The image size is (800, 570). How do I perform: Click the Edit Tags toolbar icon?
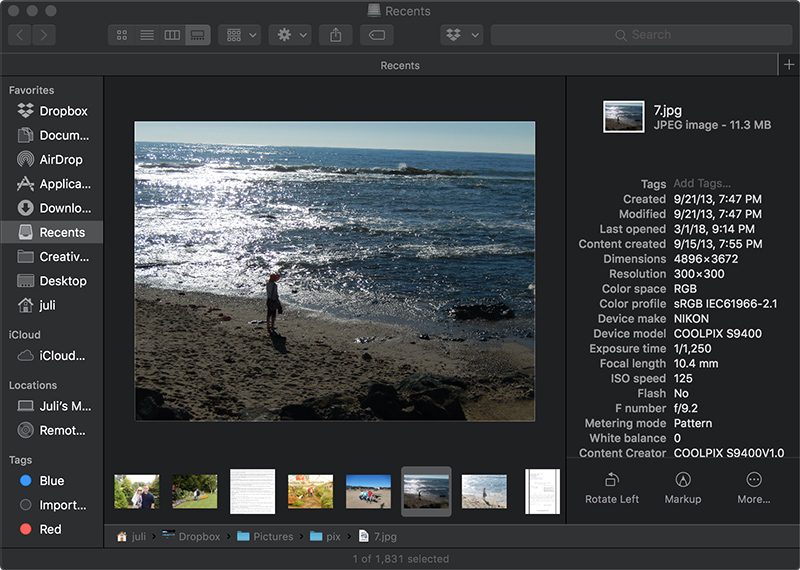(376, 35)
